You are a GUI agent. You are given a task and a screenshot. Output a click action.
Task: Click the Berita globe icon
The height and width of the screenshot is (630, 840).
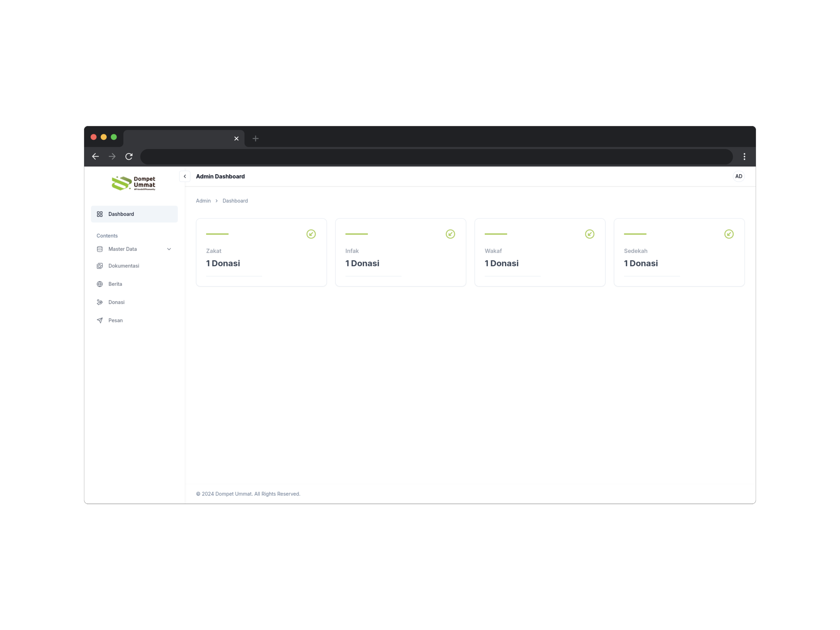point(100,284)
